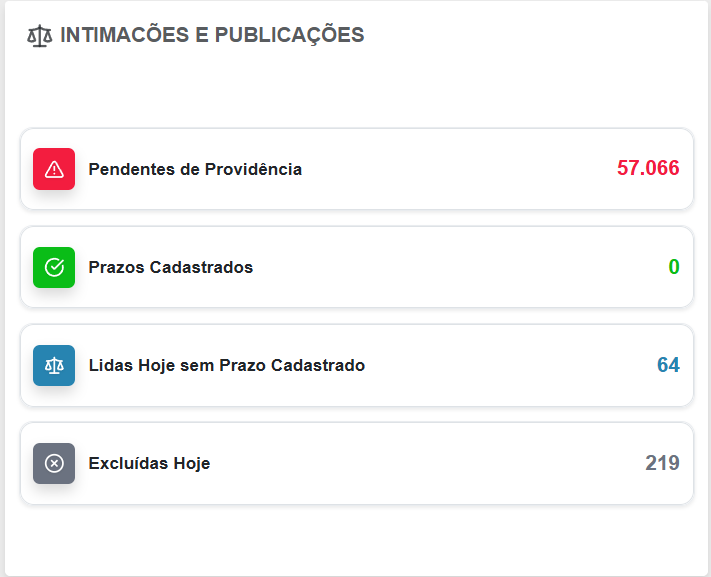711x577 pixels.
Task: Click blank space right of Prazos Cadastrados text
Action: coord(460,267)
